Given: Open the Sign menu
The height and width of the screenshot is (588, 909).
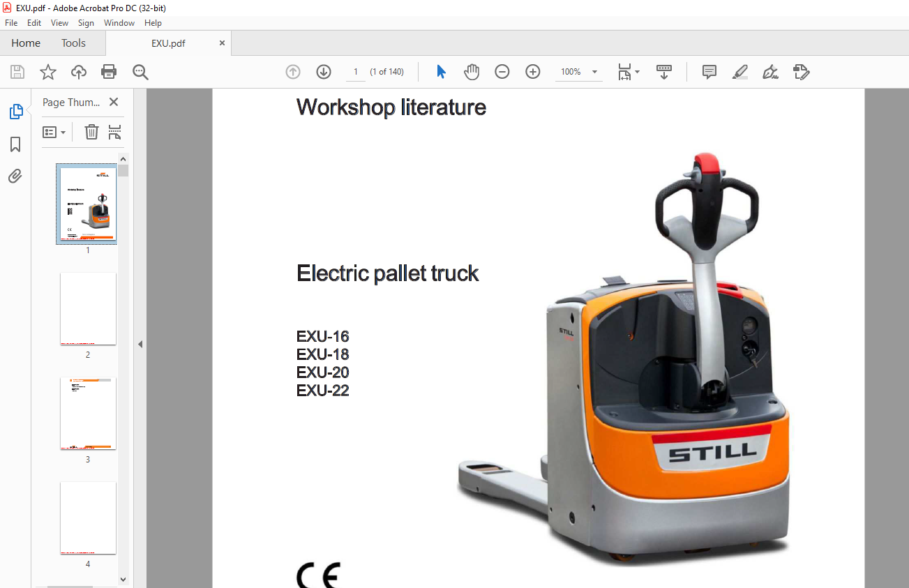Looking at the screenshot, I should [x=86, y=23].
